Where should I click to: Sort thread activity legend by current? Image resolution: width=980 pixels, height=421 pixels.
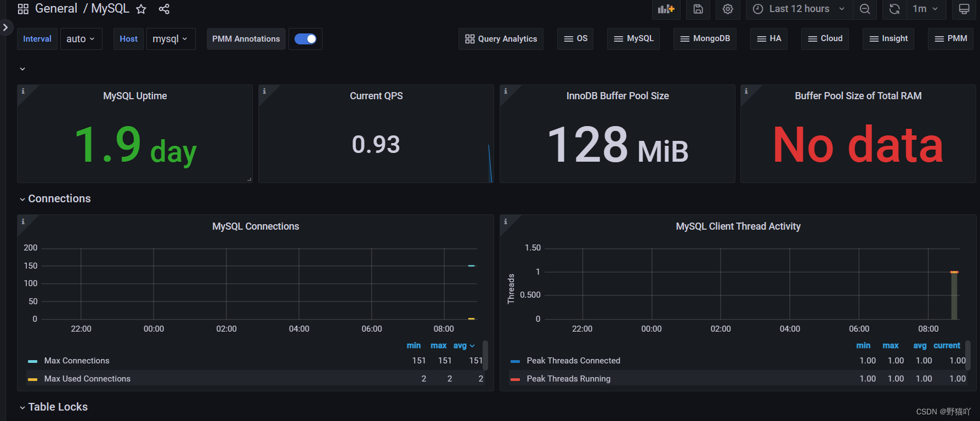[x=947, y=345]
